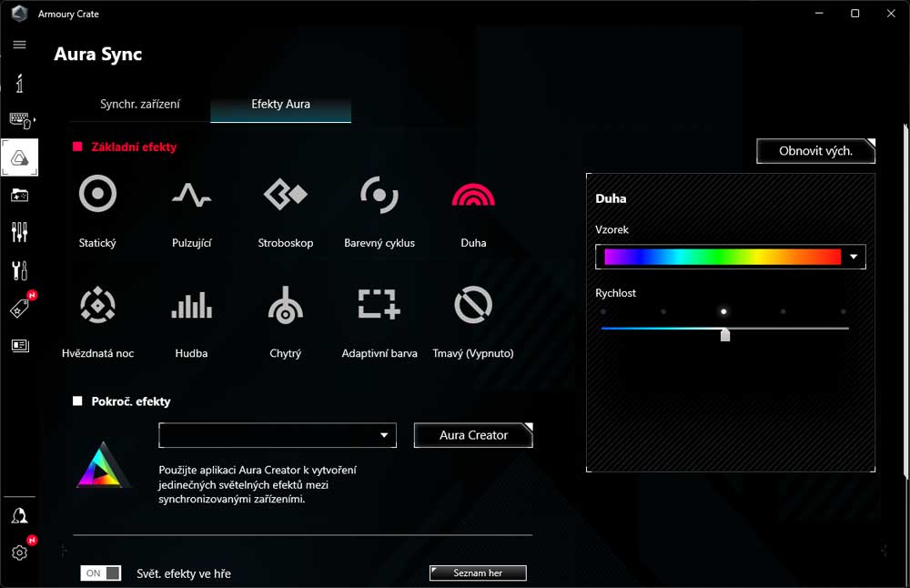Choose the Adaptivní barva effect
The width and height of the screenshot is (910, 588).
click(x=379, y=304)
